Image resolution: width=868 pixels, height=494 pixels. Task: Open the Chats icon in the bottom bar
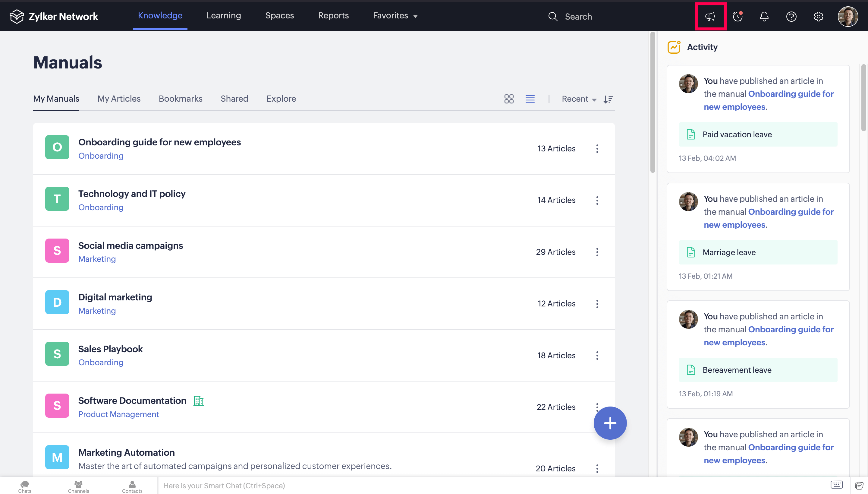(24, 486)
